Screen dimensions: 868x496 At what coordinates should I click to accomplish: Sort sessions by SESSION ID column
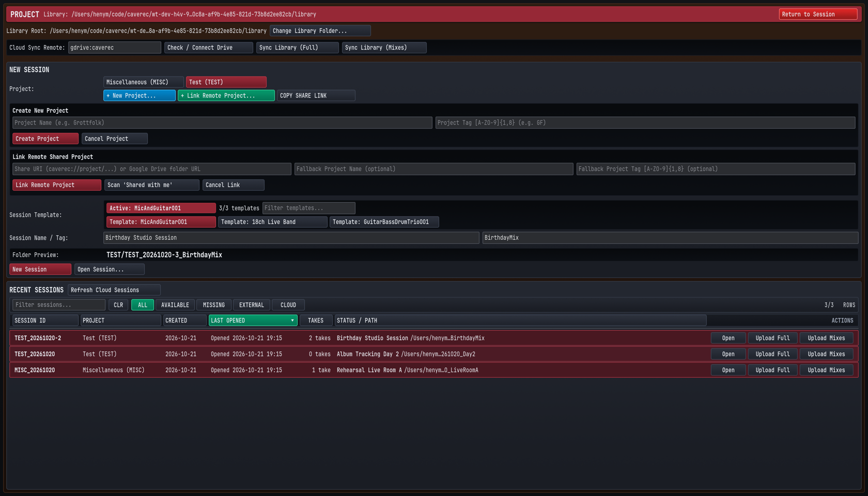tap(45, 321)
